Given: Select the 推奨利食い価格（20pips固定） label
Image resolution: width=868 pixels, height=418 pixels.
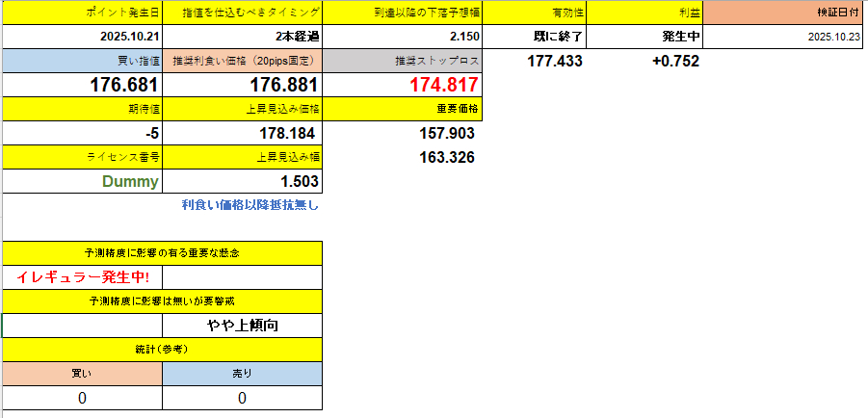Looking at the screenshot, I should point(243,61).
